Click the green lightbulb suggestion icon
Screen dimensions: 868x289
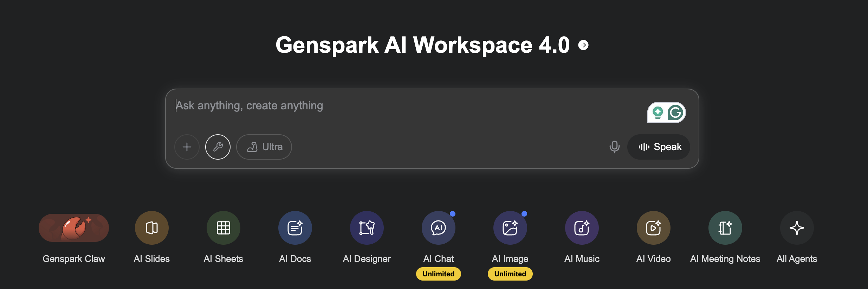[x=658, y=113]
